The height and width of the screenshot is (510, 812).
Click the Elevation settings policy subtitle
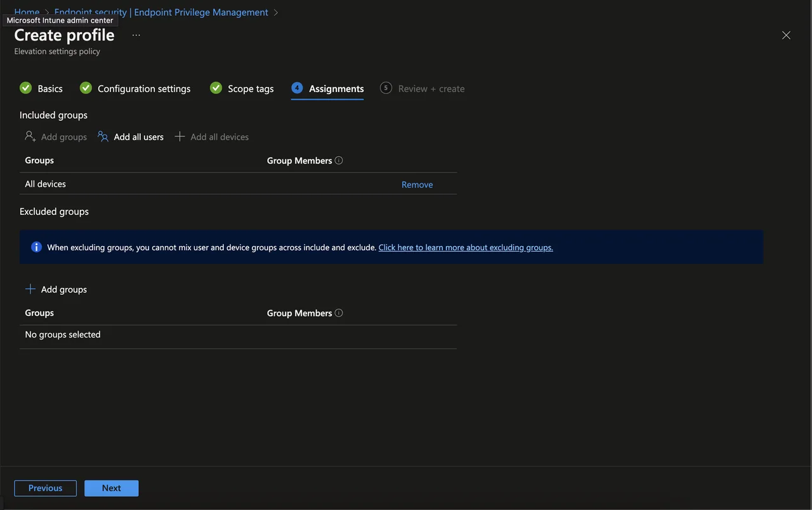click(x=57, y=51)
